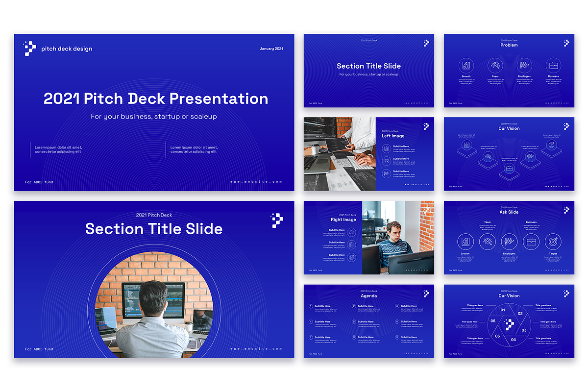Click the number 5 circle on Agenda slide
The height and width of the screenshot is (392, 588).
(354, 322)
